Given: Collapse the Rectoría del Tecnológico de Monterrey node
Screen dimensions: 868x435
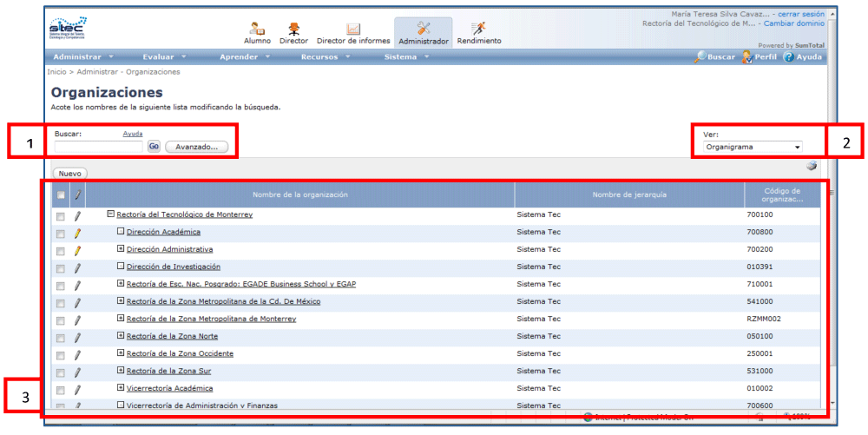Looking at the screenshot, I should [111, 214].
